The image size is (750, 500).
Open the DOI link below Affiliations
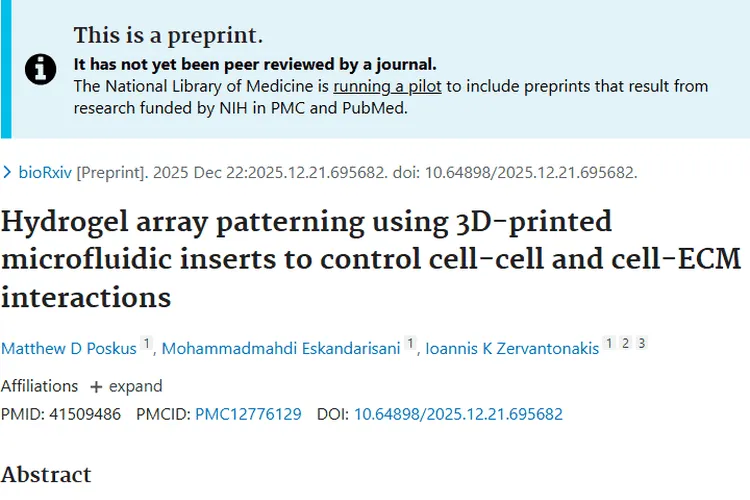pyautogui.click(x=458, y=414)
